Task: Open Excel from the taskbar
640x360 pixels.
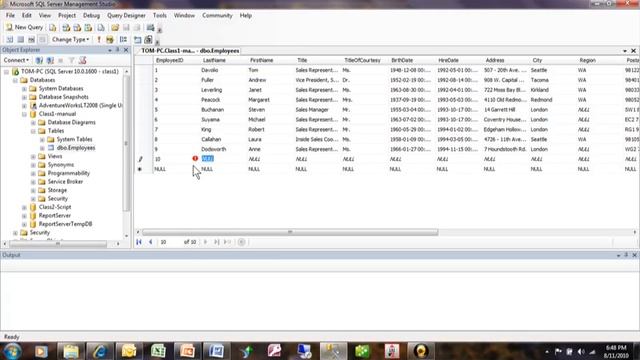Action: 158,351
